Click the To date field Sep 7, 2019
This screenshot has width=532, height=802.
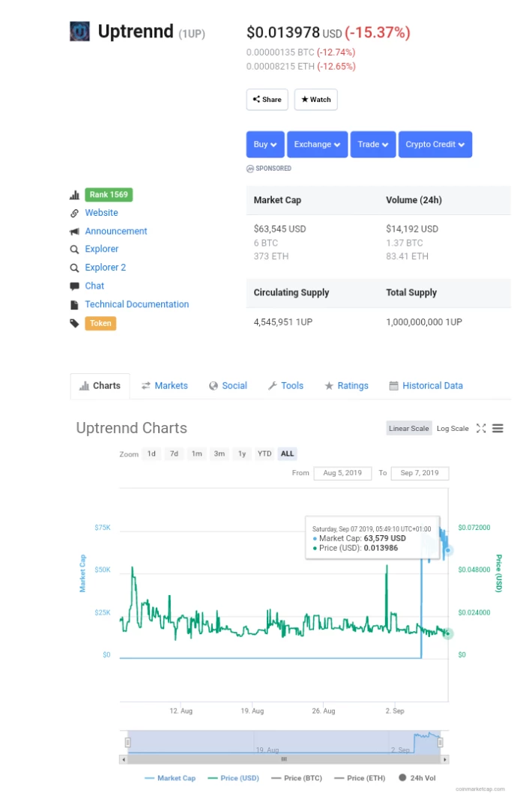[x=420, y=473]
